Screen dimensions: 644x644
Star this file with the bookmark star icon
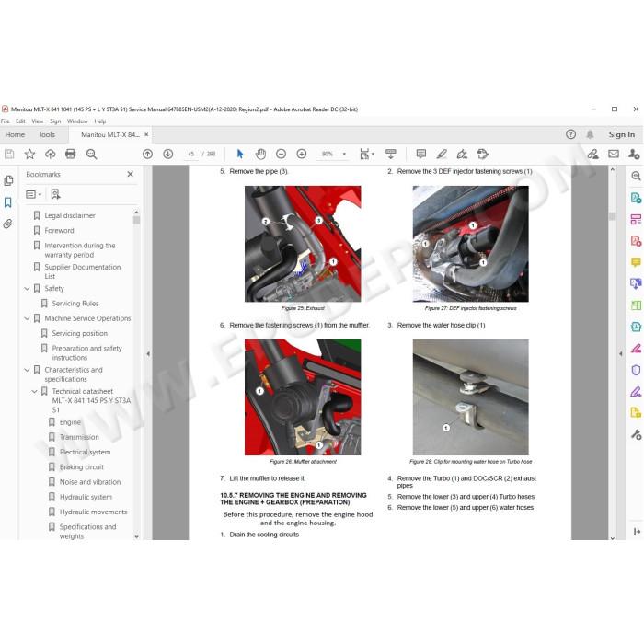[x=29, y=154]
